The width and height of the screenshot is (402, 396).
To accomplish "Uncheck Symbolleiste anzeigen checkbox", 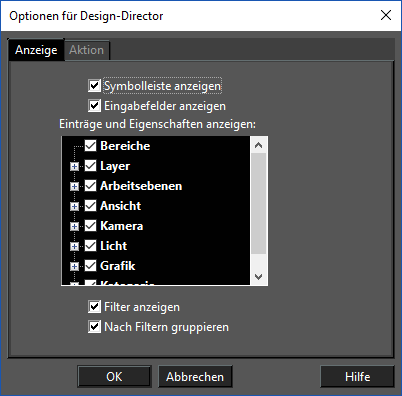I will coord(94,86).
